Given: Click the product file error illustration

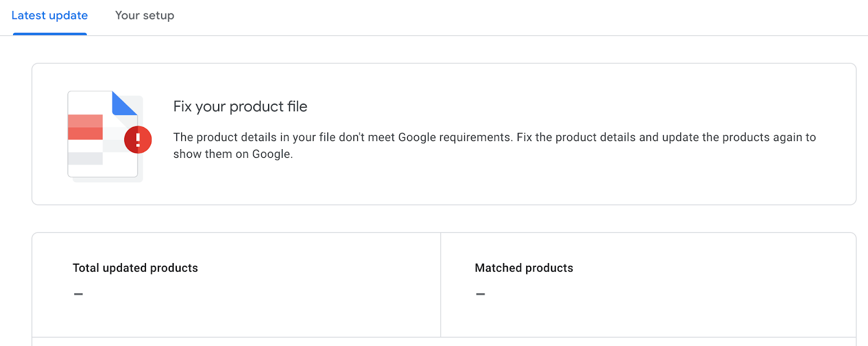Looking at the screenshot, I should [106, 136].
